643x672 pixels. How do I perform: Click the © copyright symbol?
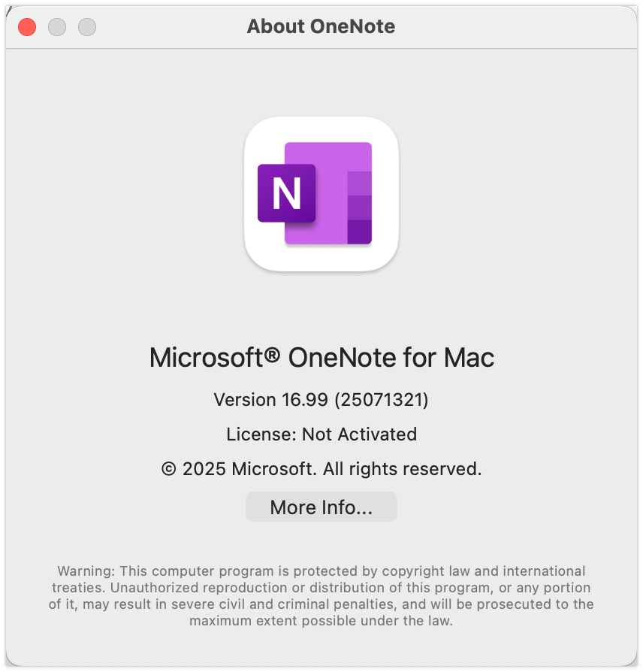pyautogui.click(x=169, y=469)
